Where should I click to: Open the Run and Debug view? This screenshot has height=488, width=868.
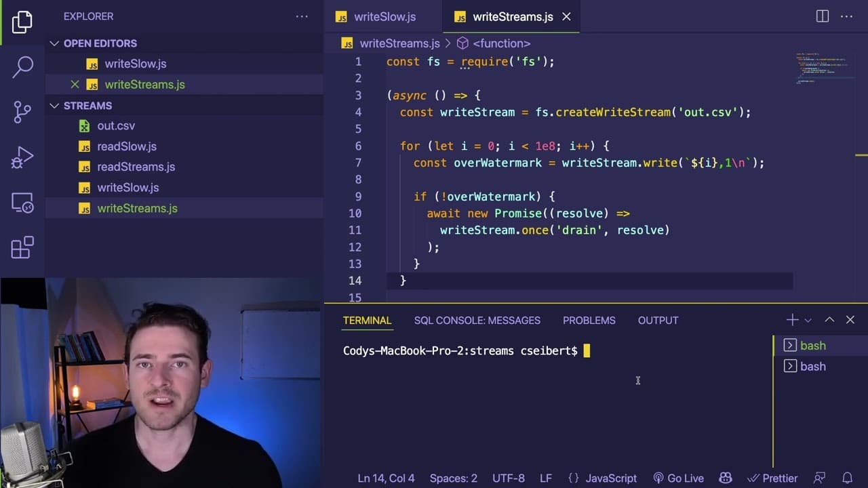tap(22, 157)
